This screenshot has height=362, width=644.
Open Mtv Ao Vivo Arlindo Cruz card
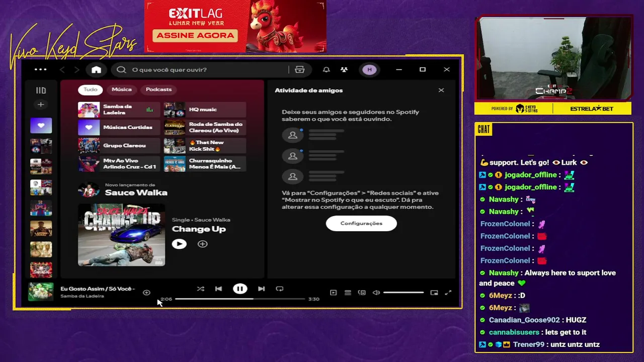pos(119,163)
